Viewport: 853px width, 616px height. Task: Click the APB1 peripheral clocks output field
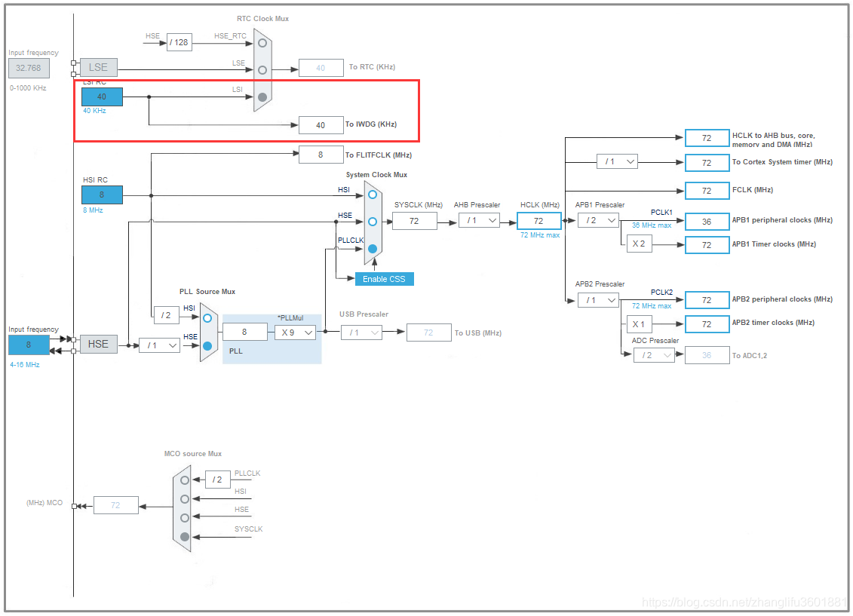point(707,222)
